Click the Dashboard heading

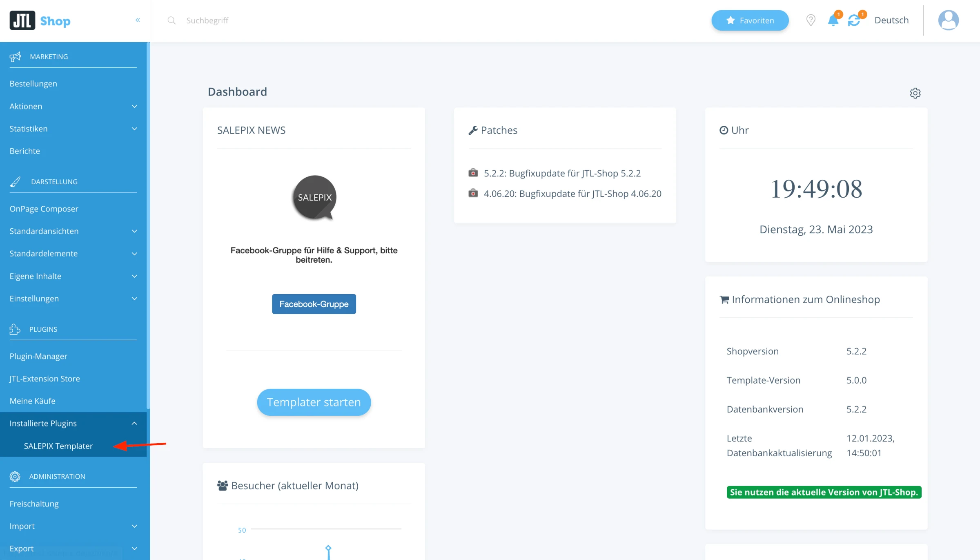tap(237, 91)
